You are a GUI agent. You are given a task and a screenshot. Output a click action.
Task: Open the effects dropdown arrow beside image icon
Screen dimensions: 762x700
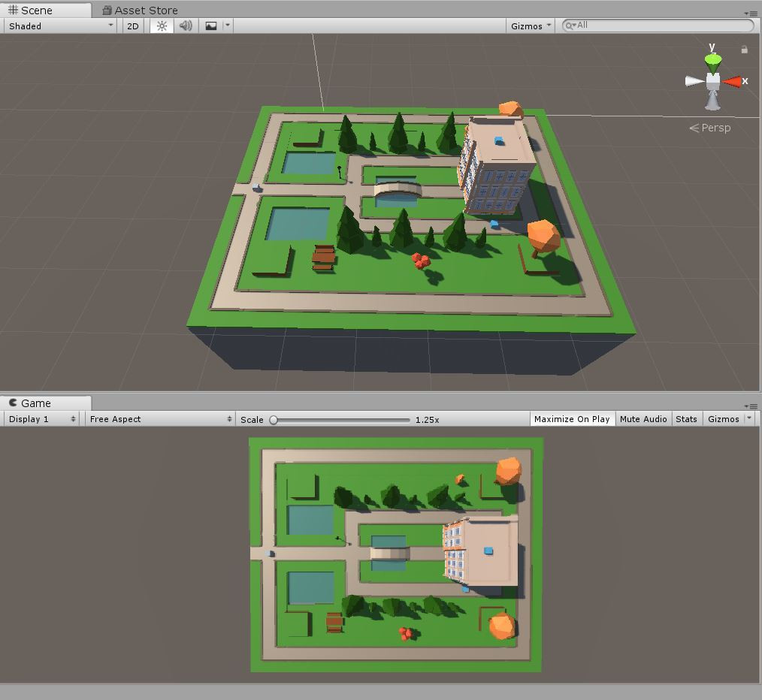(228, 26)
